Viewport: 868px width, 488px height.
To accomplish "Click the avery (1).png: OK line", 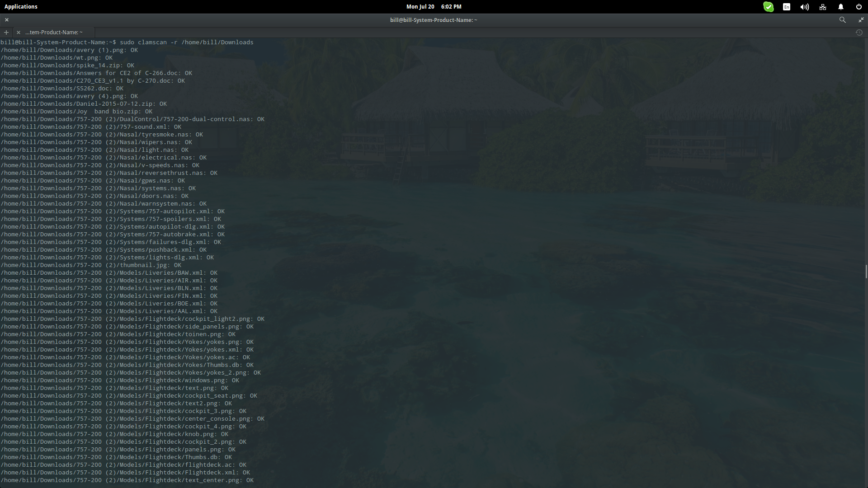I will coord(69,50).
